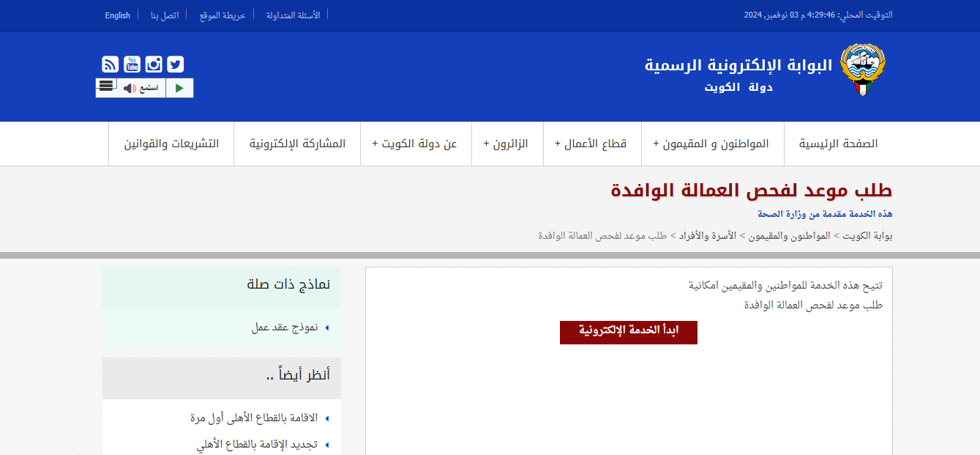Open the 'التشريعات والقوانين' menu item
This screenshot has width=980, height=455.
pos(171,144)
